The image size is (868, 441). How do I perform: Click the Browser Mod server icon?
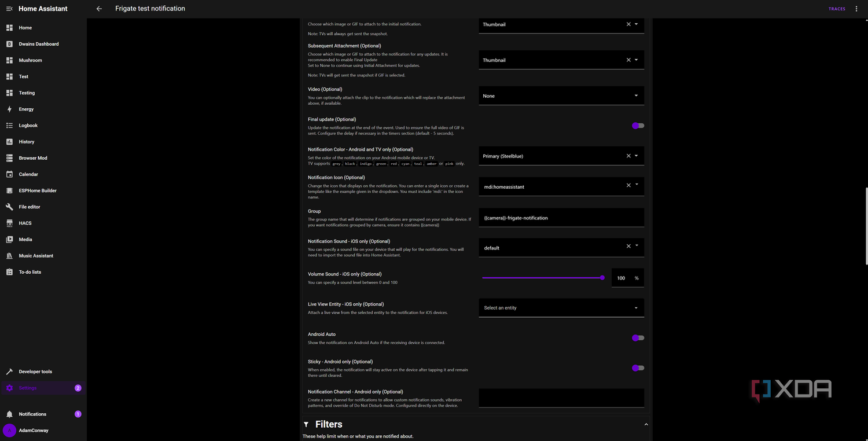pyautogui.click(x=9, y=158)
